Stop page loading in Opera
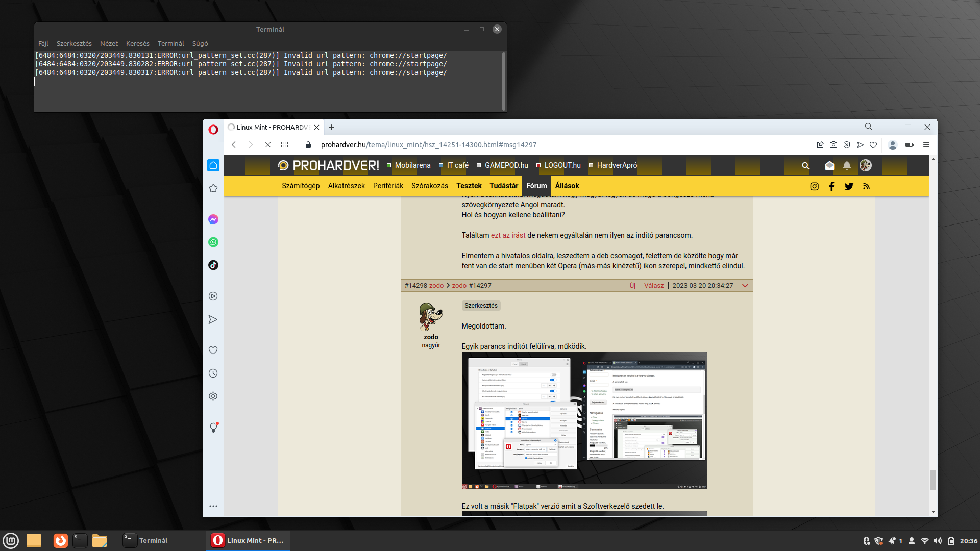The image size is (980, 551). click(268, 145)
